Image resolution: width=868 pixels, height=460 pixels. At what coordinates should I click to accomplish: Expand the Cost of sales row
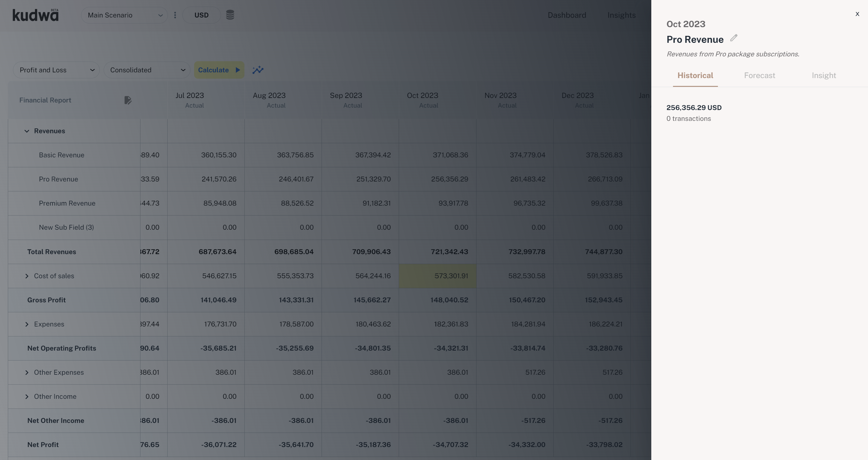(x=27, y=276)
